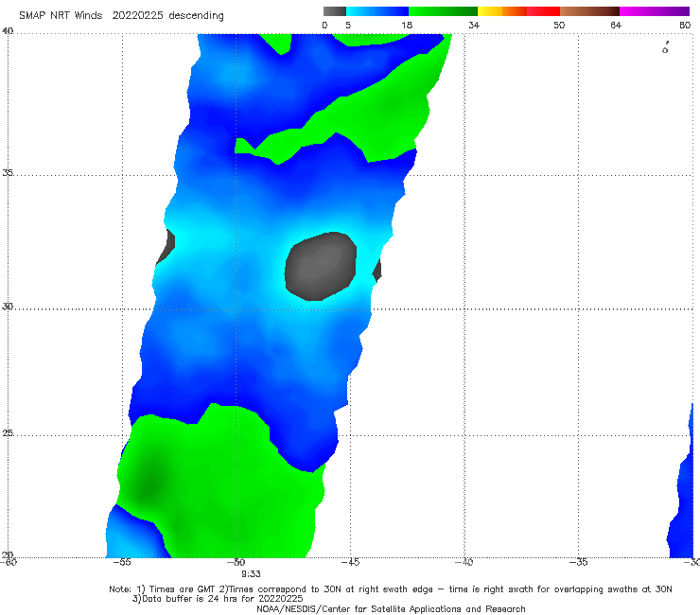700x615 pixels.
Task: Click the swath time label 9:33
Action: pos(251,574)
